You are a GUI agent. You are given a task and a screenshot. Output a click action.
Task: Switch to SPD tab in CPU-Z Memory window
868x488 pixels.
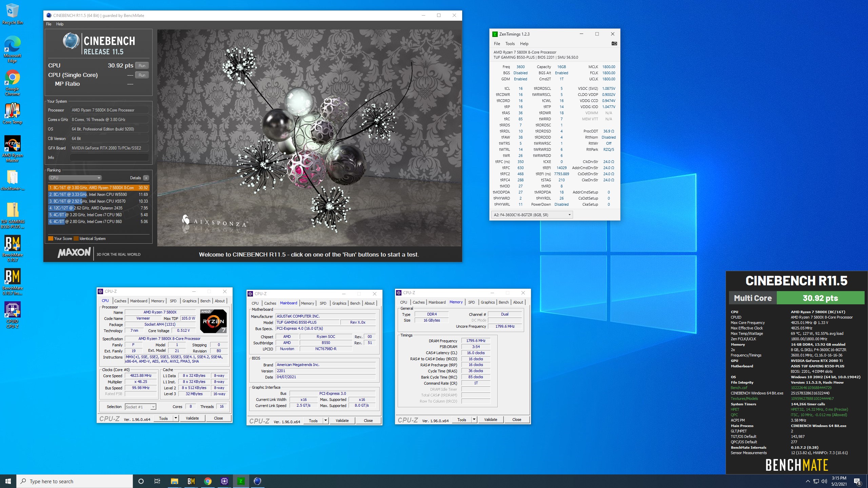(471, 302)
